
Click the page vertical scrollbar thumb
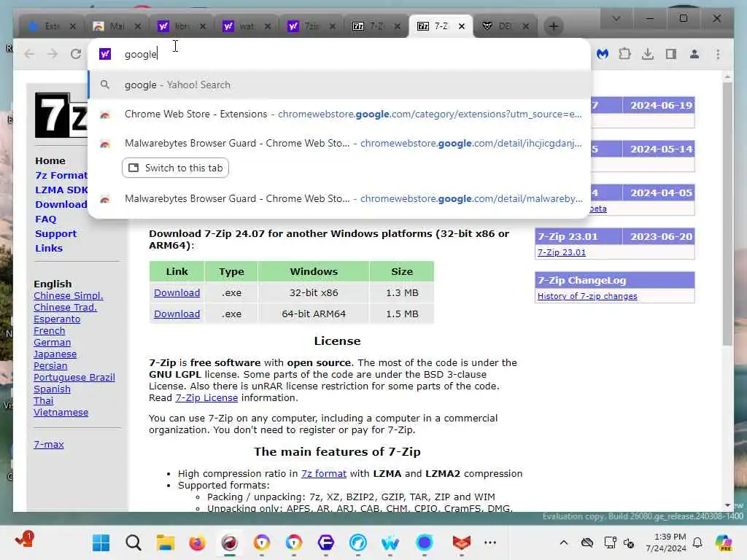[727, 214]
